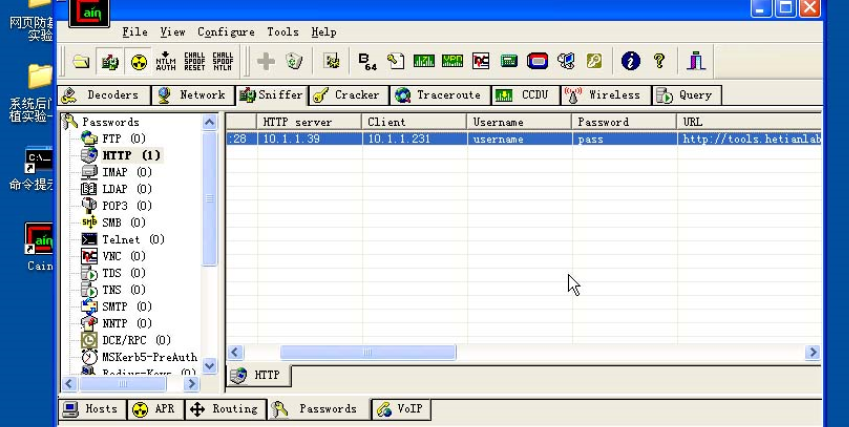
Task: Open the Configure menu
Action: tap(226, 32)
